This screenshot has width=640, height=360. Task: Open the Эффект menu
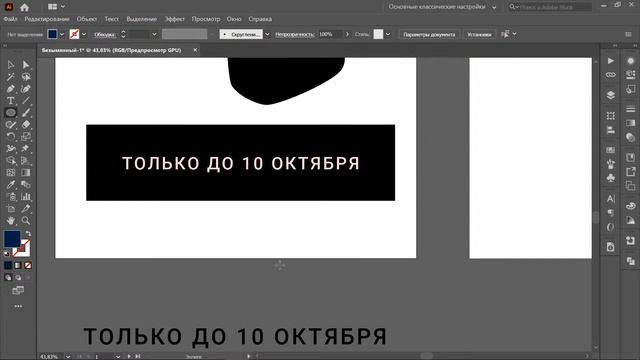click(x=174, y=19)
